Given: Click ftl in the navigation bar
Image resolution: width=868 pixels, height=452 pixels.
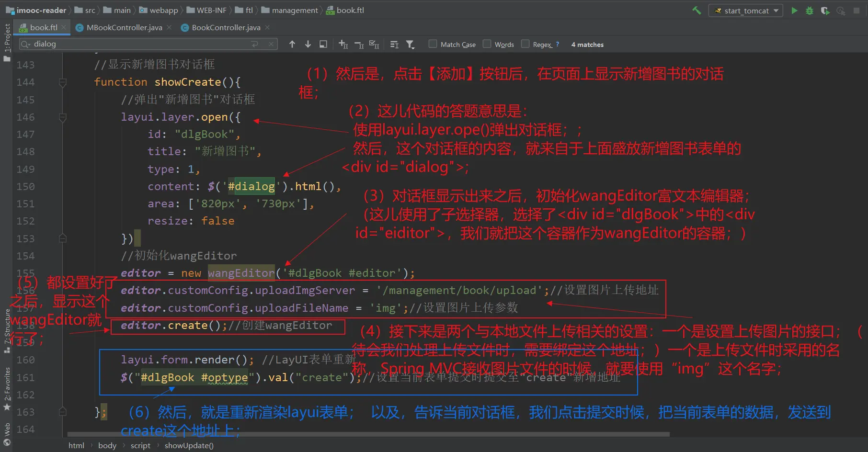Looking at the screenshot, I should pos(249,10).
